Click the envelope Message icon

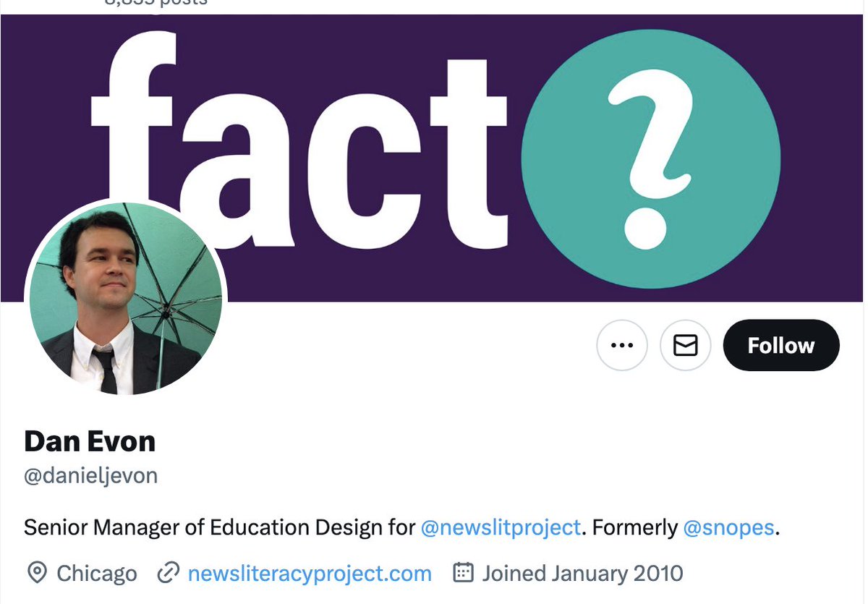coord(685,346)
